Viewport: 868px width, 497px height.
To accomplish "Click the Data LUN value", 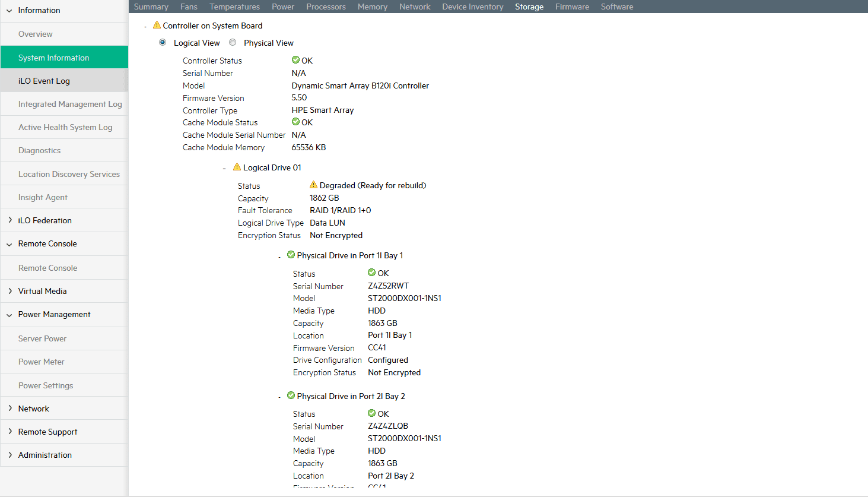I will tap(328, 223).
